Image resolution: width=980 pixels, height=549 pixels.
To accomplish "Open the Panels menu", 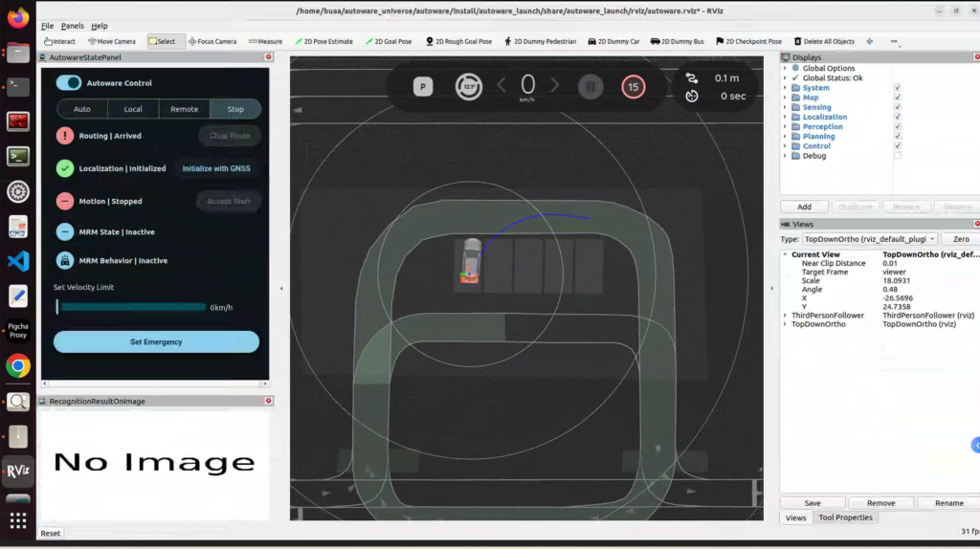I will pyautogui.click(x=73, y=26).
